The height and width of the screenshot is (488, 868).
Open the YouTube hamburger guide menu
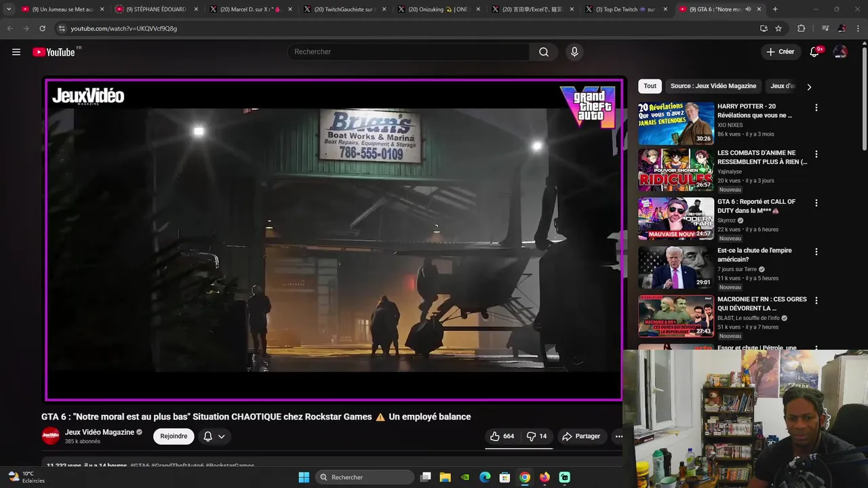coord(16,52)
